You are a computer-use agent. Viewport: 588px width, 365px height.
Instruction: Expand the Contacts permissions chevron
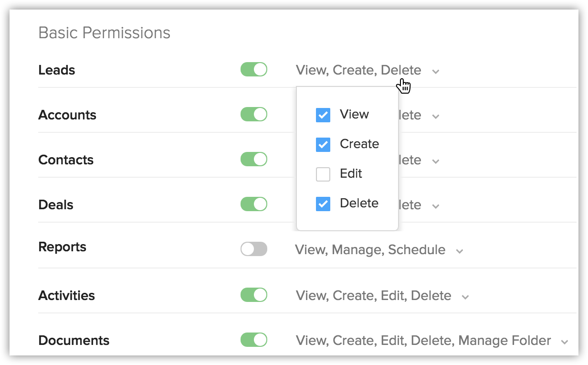tap(435, 161)
